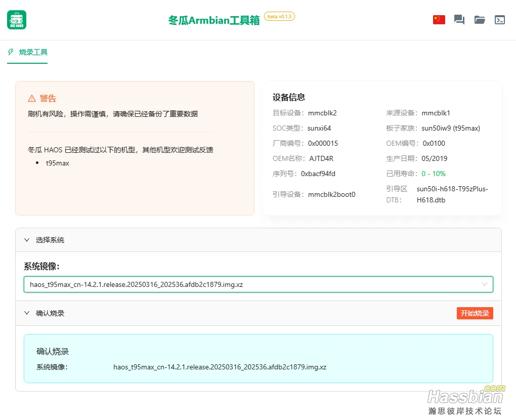The image size is (516, 420).
Task: Click manufacturer ID value 0x000015
Action: click(x=323, y=143)
